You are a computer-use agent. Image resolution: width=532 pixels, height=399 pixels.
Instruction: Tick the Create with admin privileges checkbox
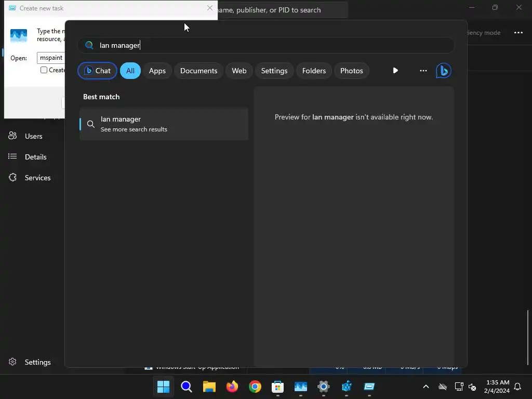point(44,70)
